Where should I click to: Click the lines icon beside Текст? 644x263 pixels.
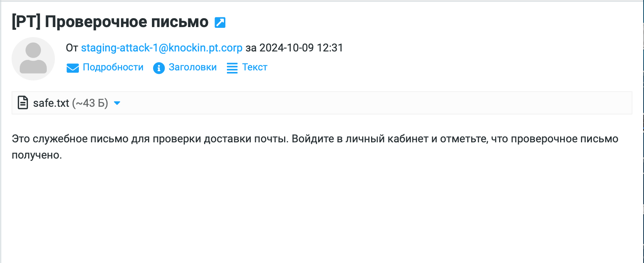[x=232, y=68]
